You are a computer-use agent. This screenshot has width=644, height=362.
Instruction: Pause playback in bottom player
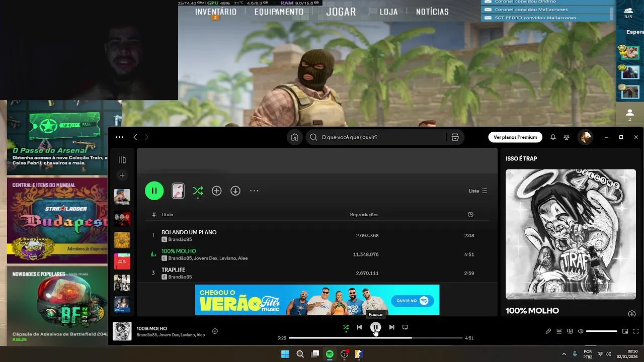[x=375, y=327]
